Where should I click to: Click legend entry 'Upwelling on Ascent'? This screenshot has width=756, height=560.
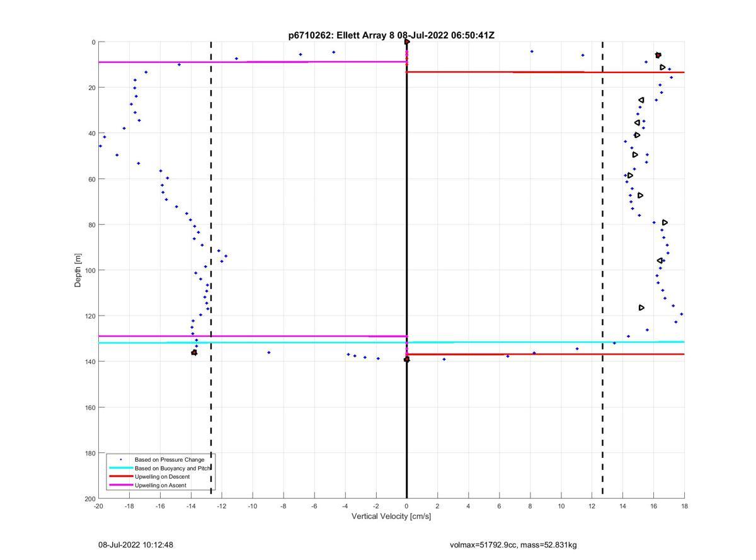point(161,485)
